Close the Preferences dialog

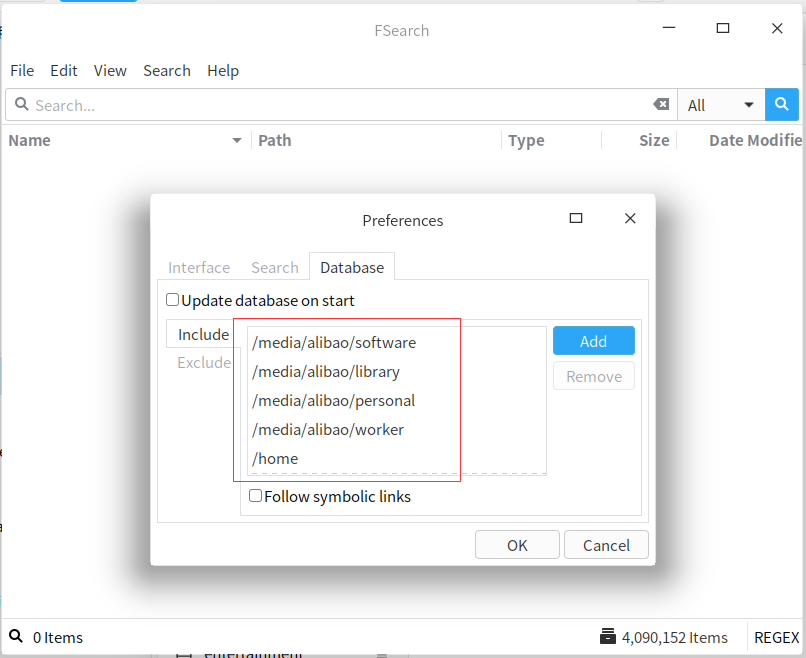click(630, 219)
